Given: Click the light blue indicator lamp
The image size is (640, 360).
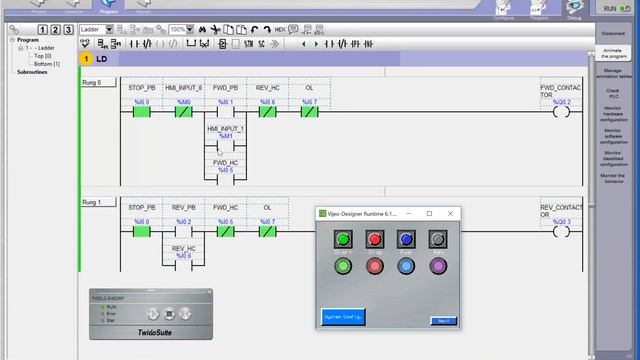Looking at the screenshot, I should (x=406, y=266).
